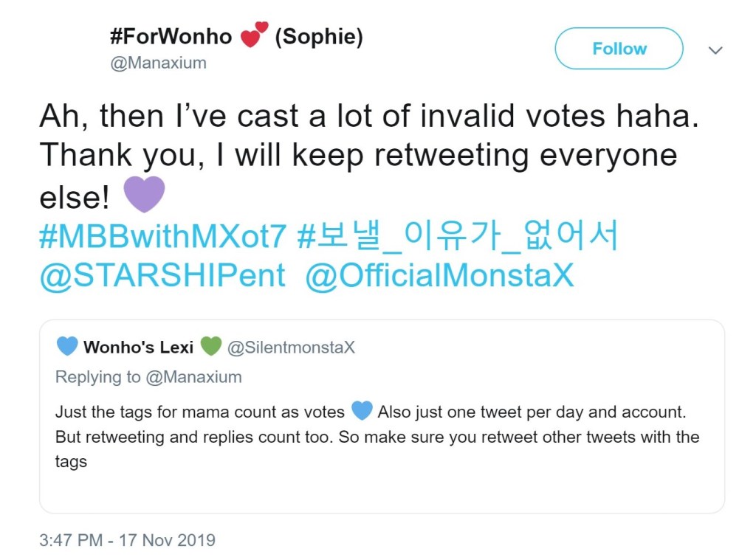Click the blue heart in quoted tweet text

coord(362,411)
